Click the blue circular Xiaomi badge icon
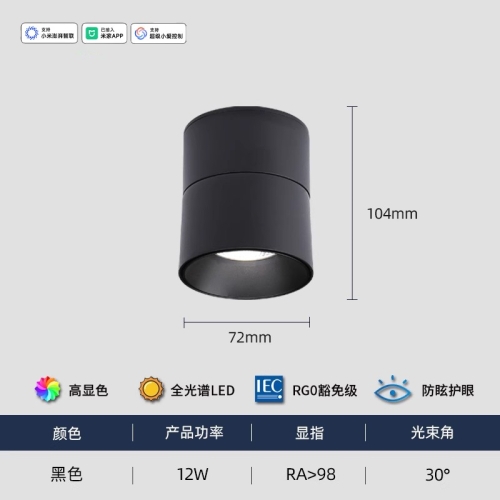Image resolution: width=500 pixels, height=500 pixels. point(32,33)
